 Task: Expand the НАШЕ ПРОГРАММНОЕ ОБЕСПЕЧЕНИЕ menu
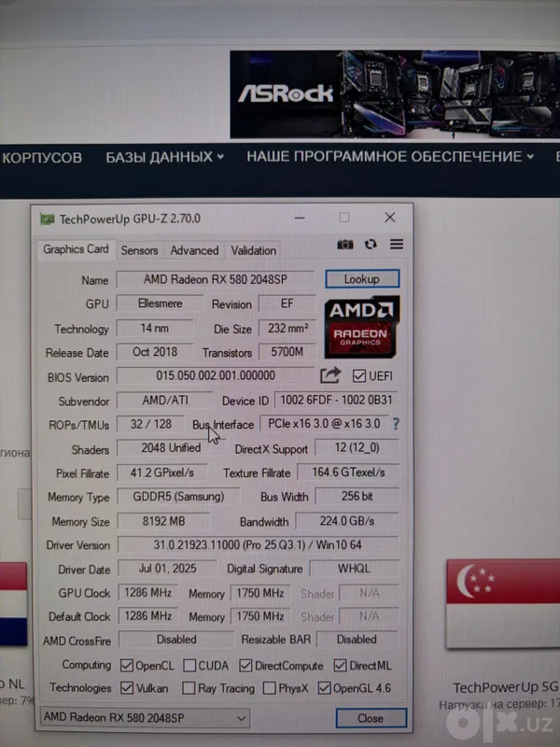tap(390, 156)
